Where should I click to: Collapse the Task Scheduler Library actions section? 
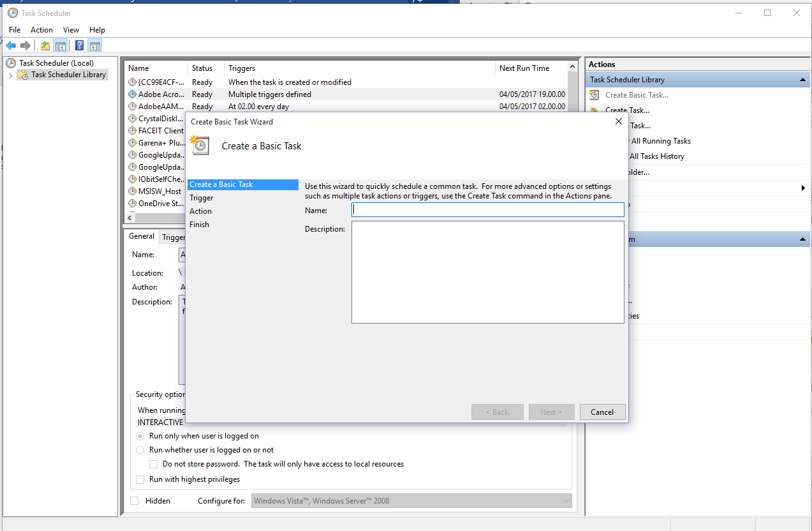point(802,79)
